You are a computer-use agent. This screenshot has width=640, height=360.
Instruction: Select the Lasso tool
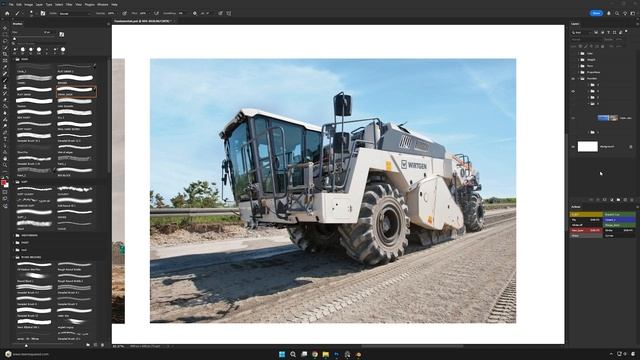5,41
